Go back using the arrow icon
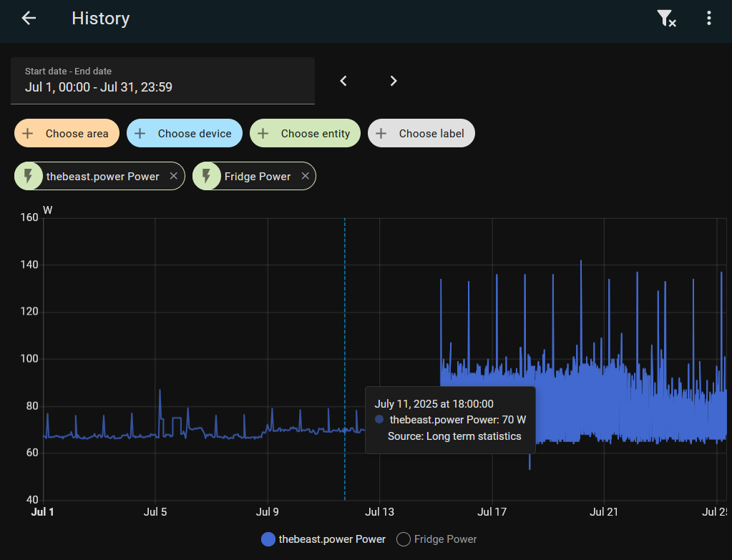The image size is (732, 560). tap(29, 18)
